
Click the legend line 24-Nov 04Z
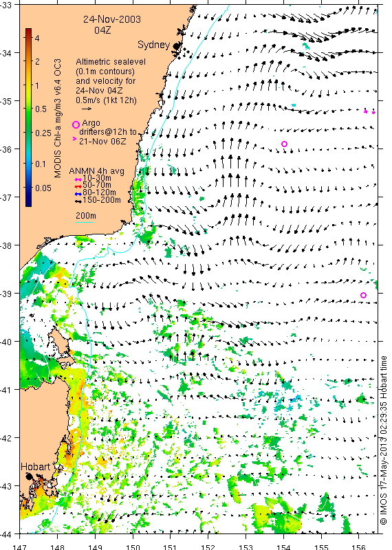(x=99, y=91)
